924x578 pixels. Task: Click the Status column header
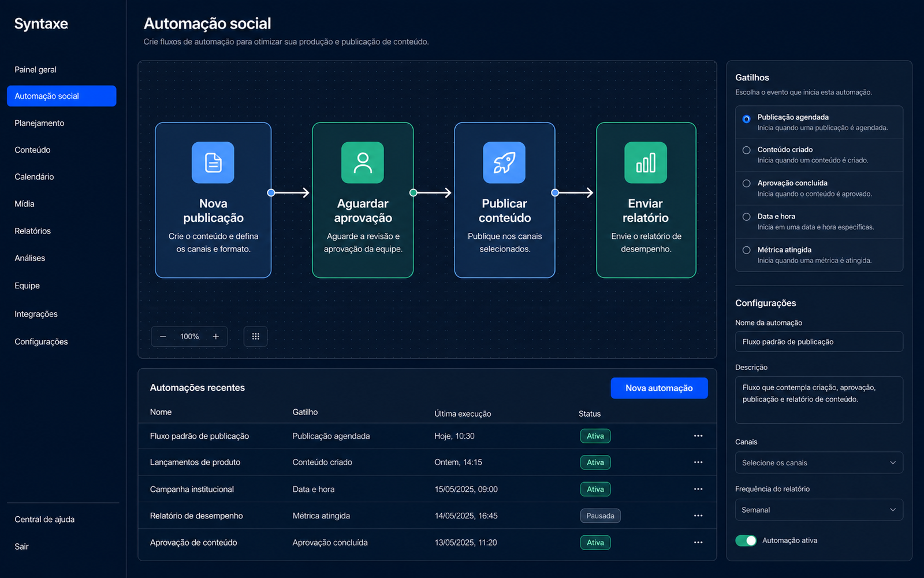pos(590,414)
